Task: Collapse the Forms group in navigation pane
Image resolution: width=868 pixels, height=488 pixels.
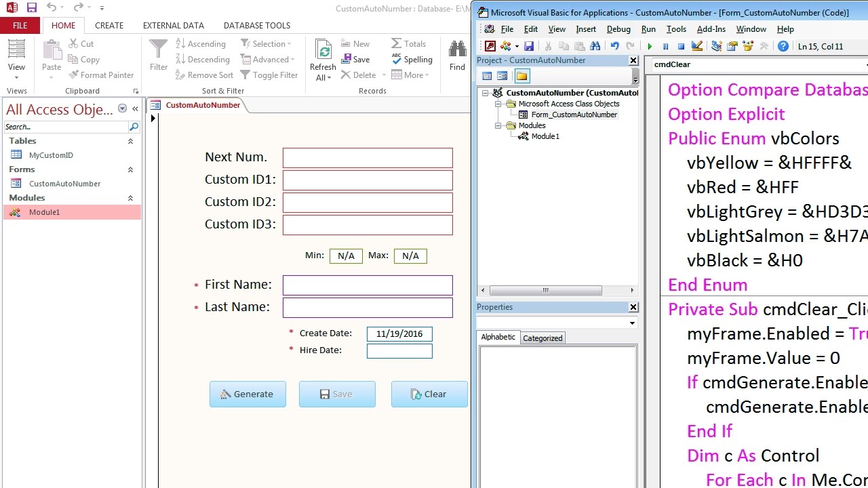Action: 130,169
